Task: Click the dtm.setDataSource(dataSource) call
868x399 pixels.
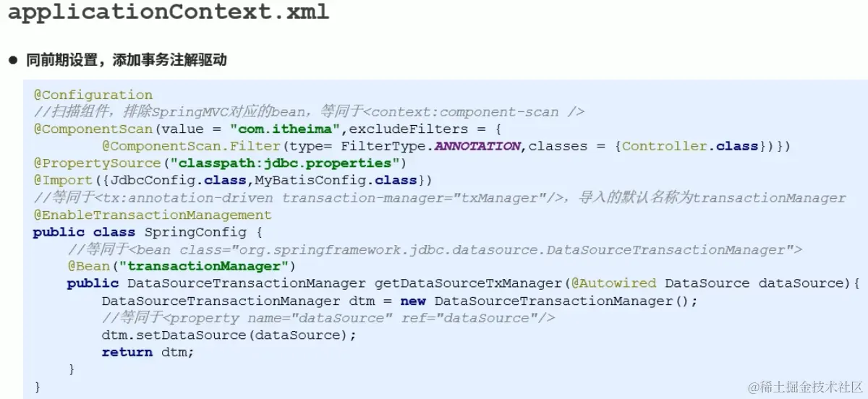Action: point(229,335)
